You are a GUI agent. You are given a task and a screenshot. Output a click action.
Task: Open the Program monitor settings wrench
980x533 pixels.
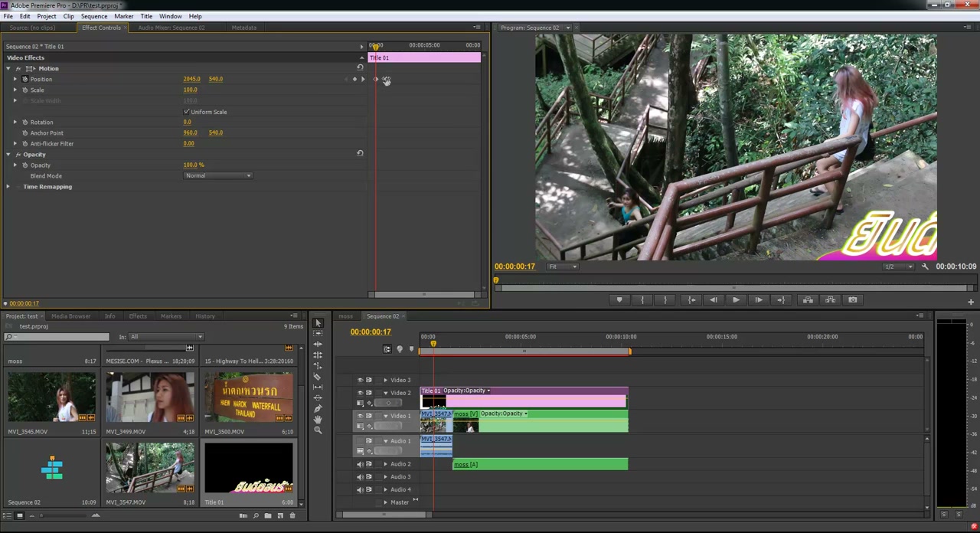click(x=925, y=266)
